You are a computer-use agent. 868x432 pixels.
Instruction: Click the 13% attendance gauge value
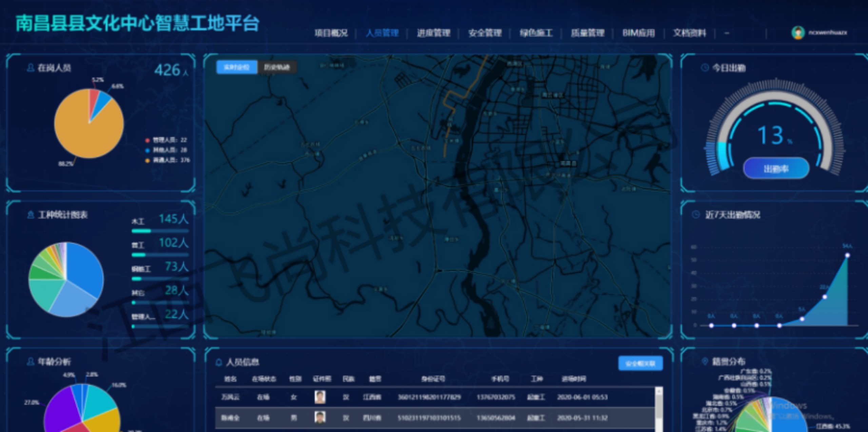click(774, 135)
